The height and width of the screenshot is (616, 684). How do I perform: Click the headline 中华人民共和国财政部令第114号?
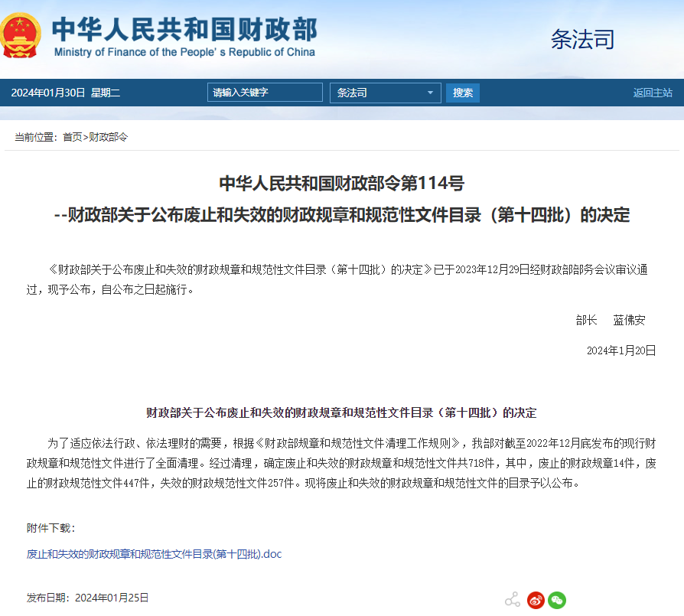pyautogui.click(x=341, y=183)
